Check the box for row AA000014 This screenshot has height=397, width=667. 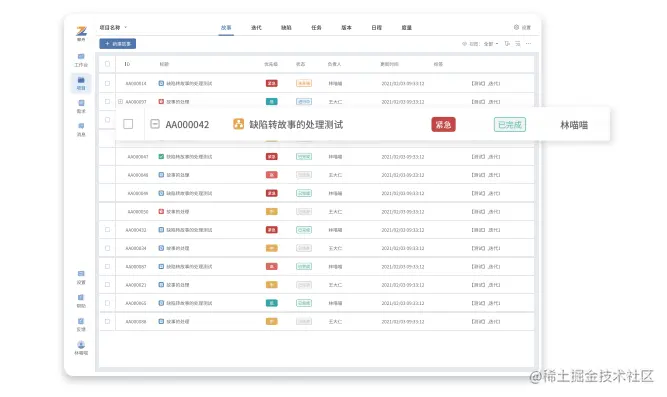(107, 83)
